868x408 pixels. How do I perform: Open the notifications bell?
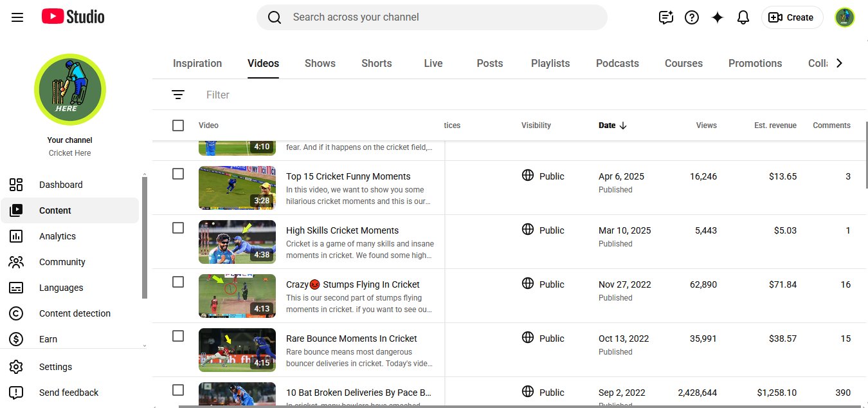pyautogui.click(x=743, y=17)
